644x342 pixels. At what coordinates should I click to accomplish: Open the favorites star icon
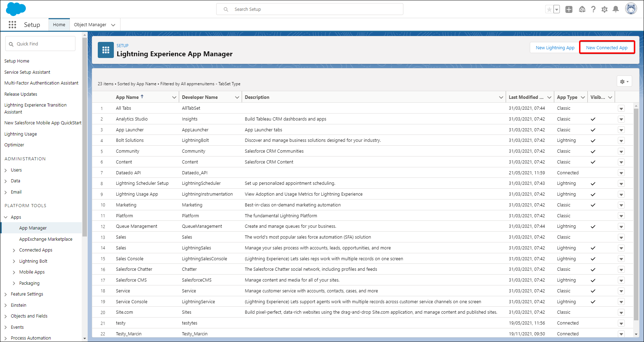click(549, 9)
